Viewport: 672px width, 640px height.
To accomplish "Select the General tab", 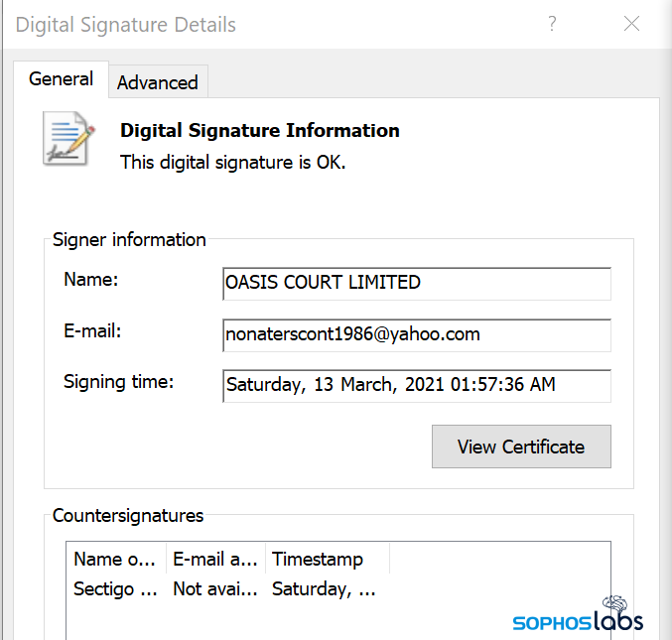I will tap(61, 79).
